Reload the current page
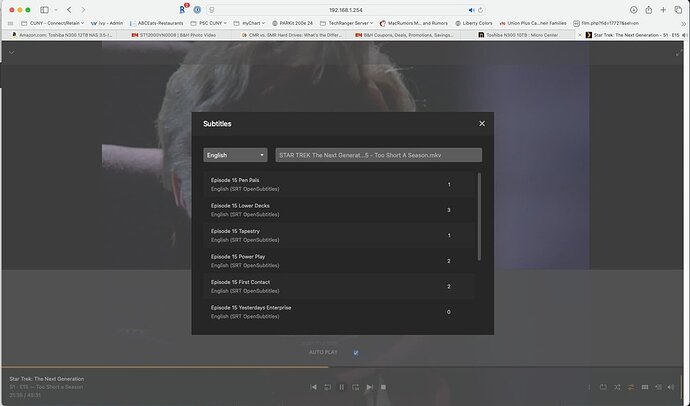 tap(481, 10)
